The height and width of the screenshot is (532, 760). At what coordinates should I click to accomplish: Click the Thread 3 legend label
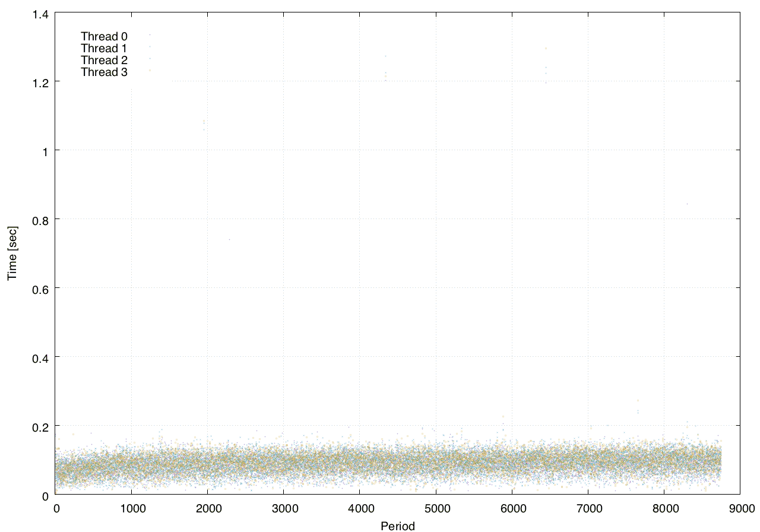pyautogui.click(x=104, y=72)
